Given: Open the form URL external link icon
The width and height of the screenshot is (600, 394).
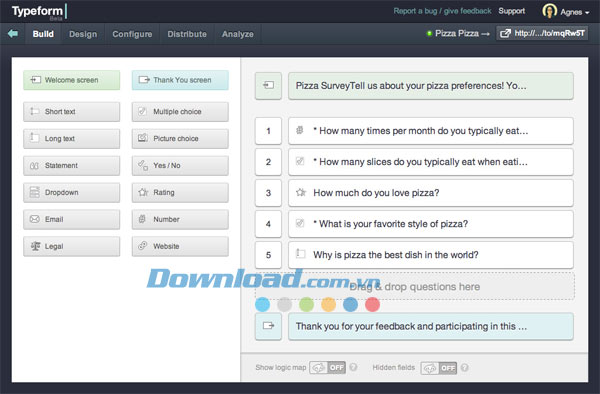Looking at the screenshot, I should coord(505,34).
